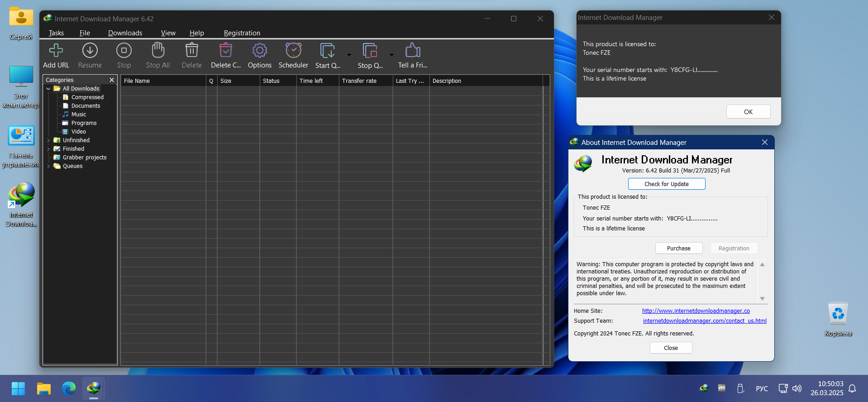Image resolution: width=868 pixels, height=402 pixels.
Task: Open Start Queue dropdown arrow
Action: point(349,55)
